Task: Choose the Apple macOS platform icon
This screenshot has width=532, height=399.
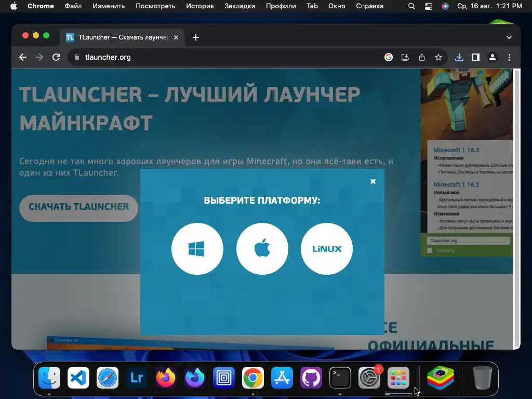Action: 262,249
